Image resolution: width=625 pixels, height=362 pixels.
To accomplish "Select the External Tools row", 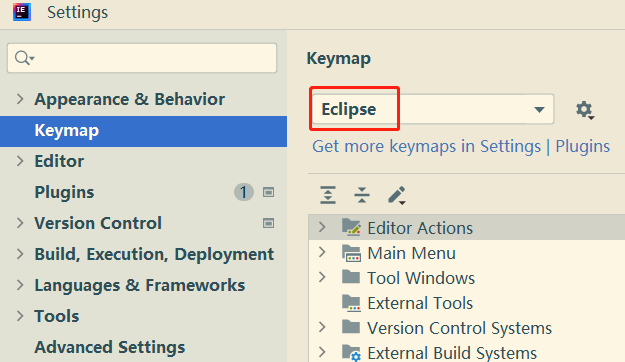I will 467,303.
